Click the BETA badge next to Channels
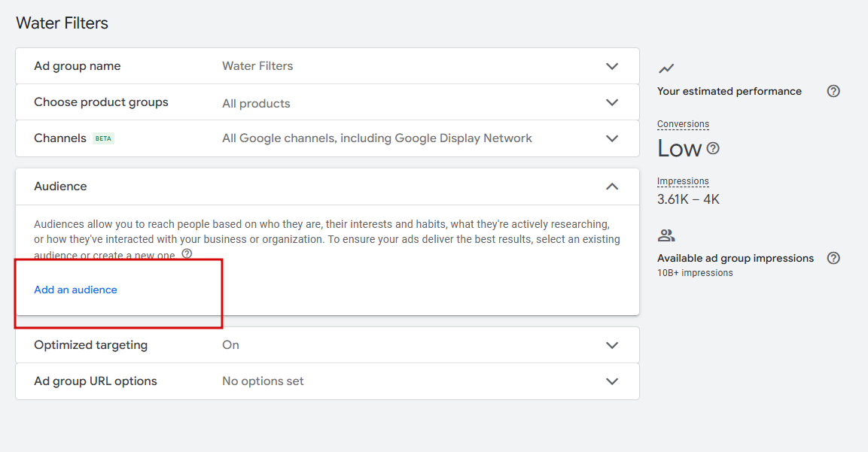The image size is (868, 452). tap(103, 138)
